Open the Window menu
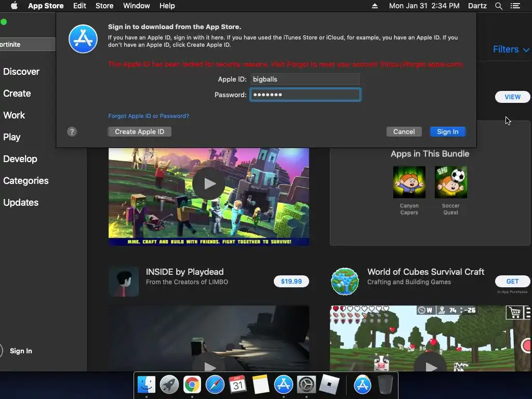Screen dimensions: 532x399 137,6
